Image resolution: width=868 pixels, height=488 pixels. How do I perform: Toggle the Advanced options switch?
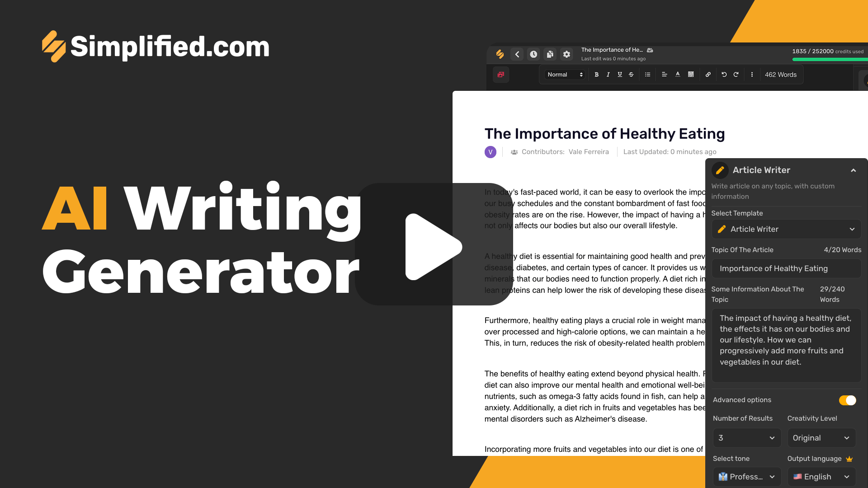[x=847, y=399]
